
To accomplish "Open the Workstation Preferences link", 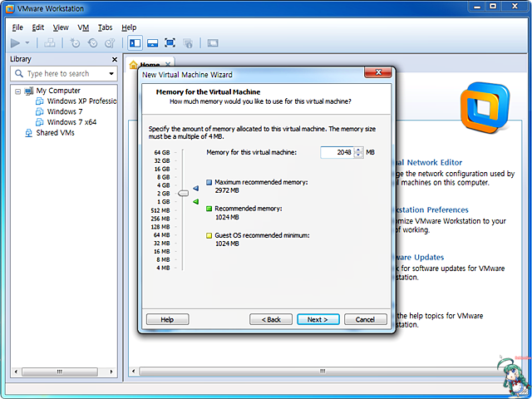I will tap(432, 209).
